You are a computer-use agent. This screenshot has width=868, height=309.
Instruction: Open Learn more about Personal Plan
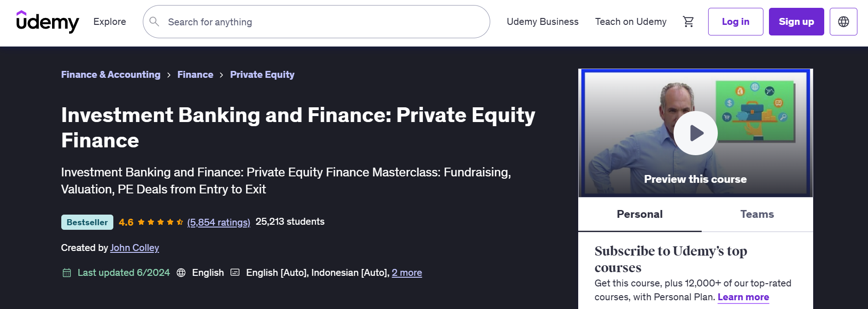[x=743, y=297]
